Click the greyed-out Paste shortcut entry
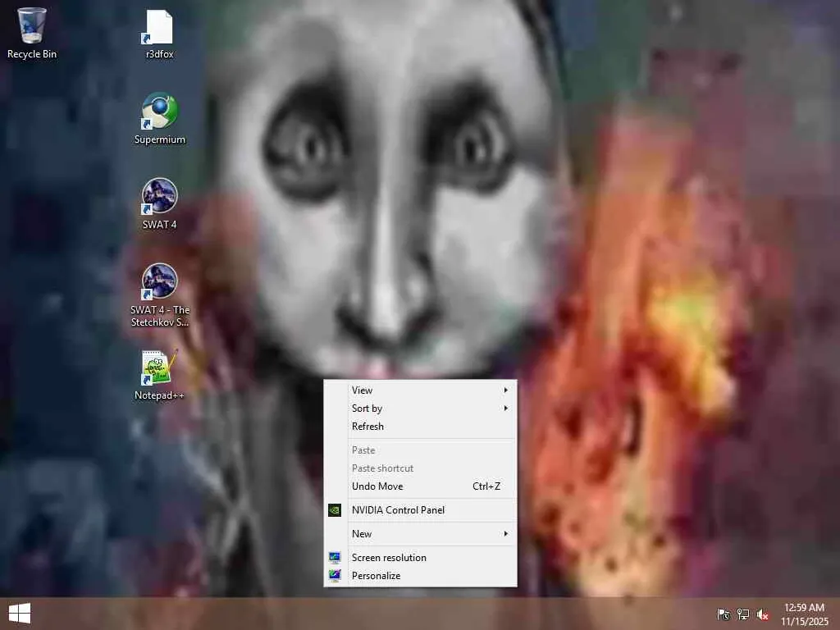Viewport: 840px width, 630px height. click(x=421, y=468)
